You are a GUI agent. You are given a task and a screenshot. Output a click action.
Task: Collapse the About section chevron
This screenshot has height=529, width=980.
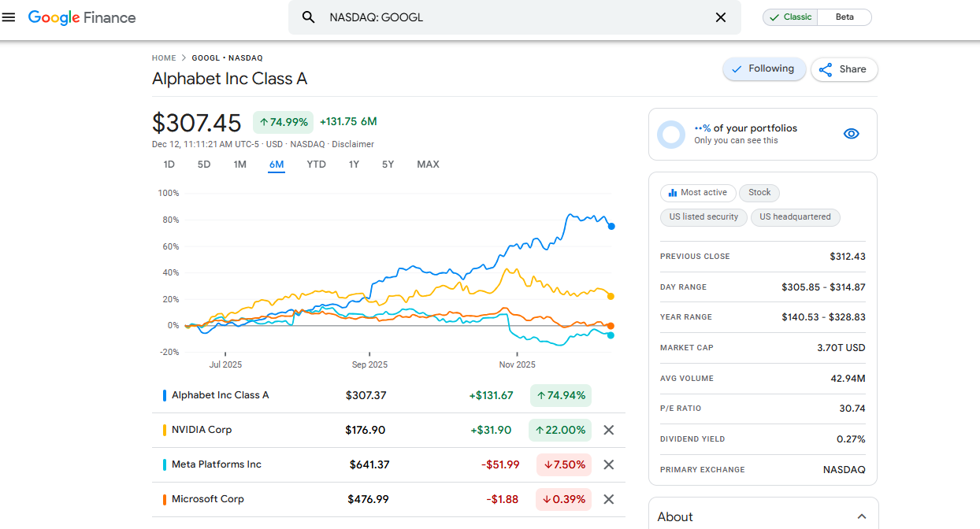[x=862, y=517]
